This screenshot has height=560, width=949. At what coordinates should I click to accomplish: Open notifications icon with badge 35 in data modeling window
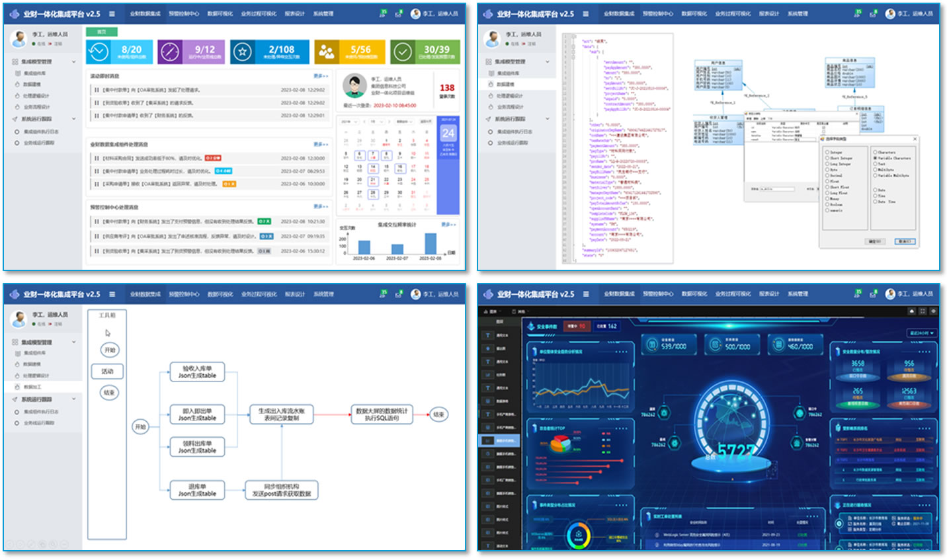click(x=858, y=13)
